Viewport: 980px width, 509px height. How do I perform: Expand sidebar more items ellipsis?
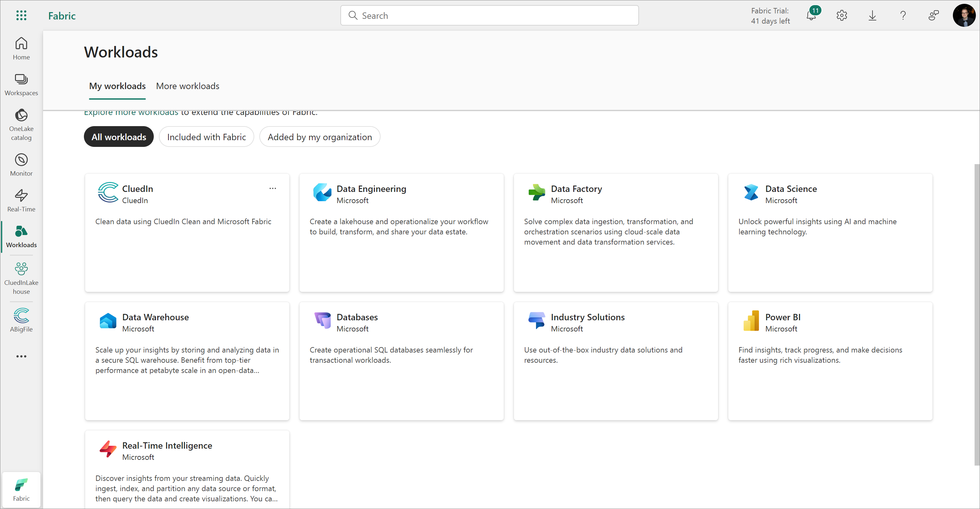(x=21, y=356)
